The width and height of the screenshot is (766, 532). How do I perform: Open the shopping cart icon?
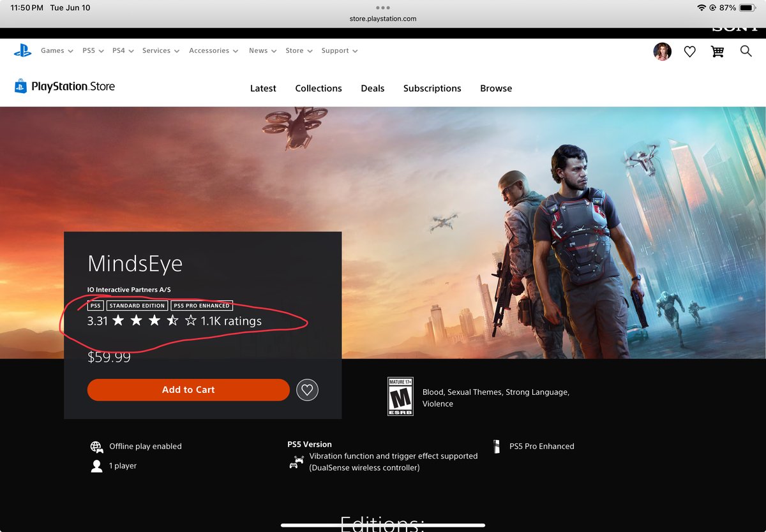point(717,52)
